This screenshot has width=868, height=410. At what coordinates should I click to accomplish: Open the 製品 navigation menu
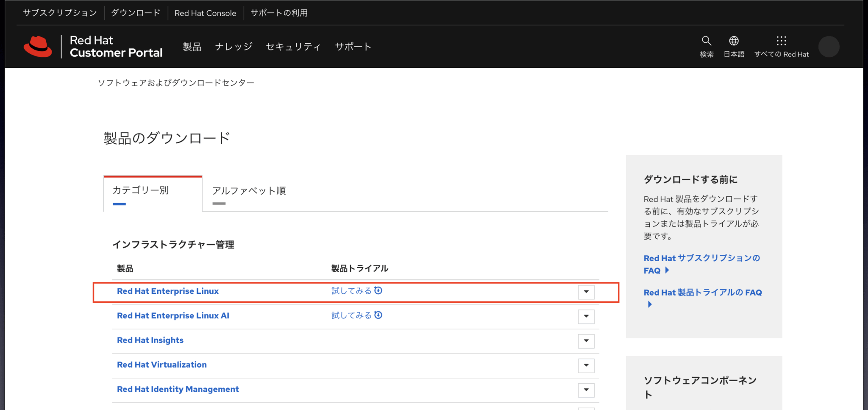pos(192,47)
